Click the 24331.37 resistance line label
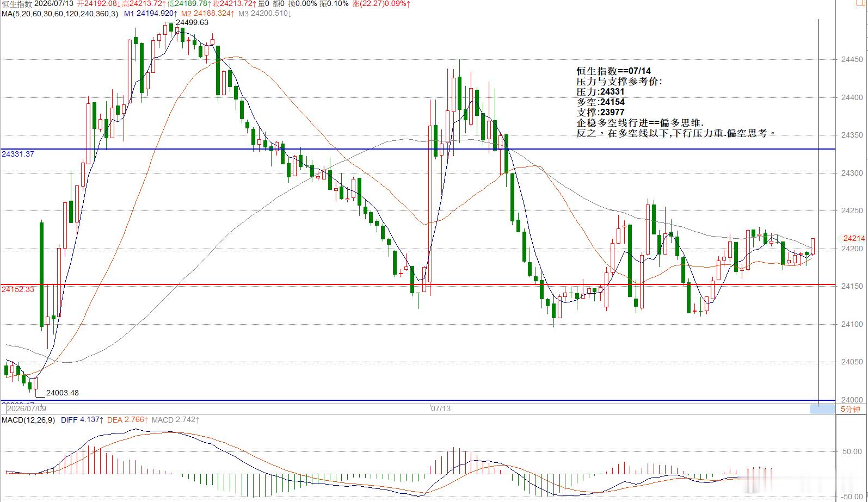Screen dimensions: 868x502 coord(18,154)
